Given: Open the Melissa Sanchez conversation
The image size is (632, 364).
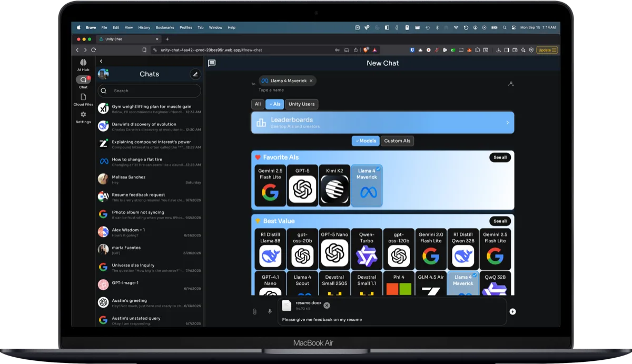Looking at the screenshot, I should click(150, 180).
